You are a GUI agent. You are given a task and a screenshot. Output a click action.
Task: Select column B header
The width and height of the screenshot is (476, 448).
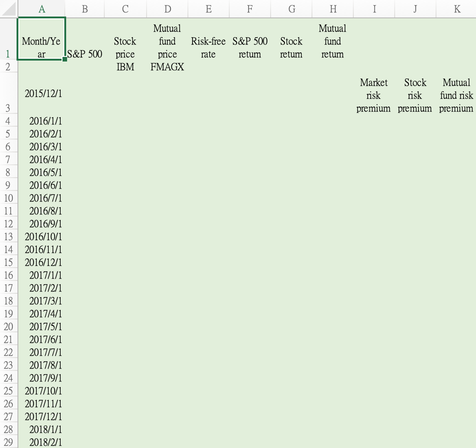[x=85, y=9]
